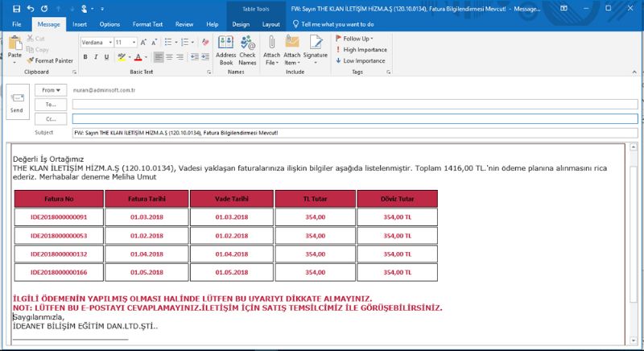Open the File tab

point(17,24)
